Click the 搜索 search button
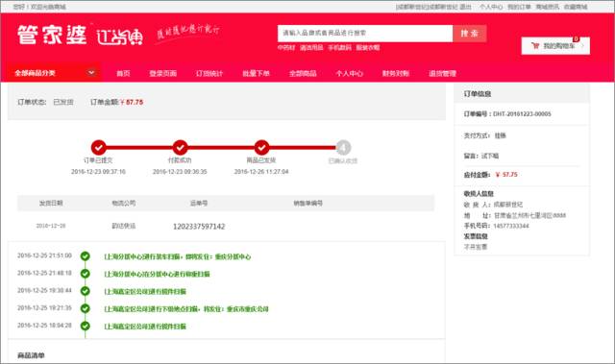The height and width of the screenshot is (364, 615). pyautogui.click(x=470, y=34)
